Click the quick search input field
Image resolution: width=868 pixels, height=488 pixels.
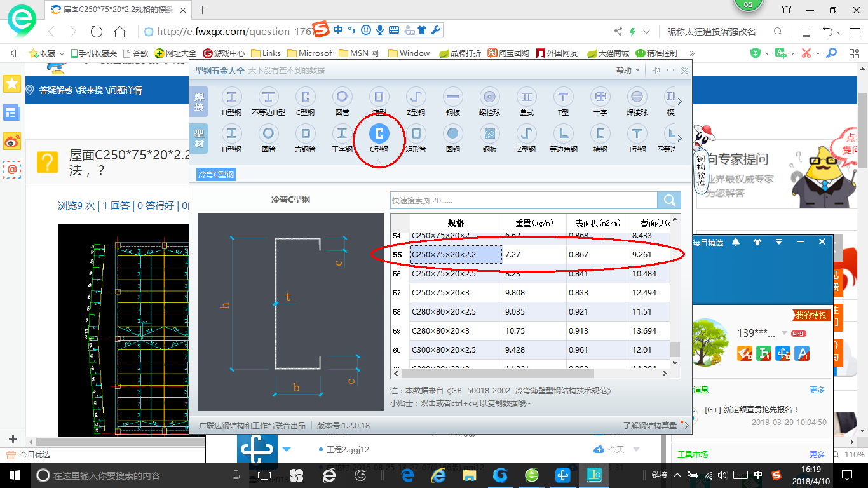click(x=524, y=200)
